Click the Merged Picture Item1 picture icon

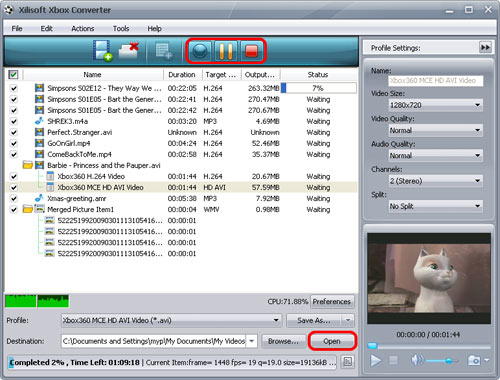39,209
